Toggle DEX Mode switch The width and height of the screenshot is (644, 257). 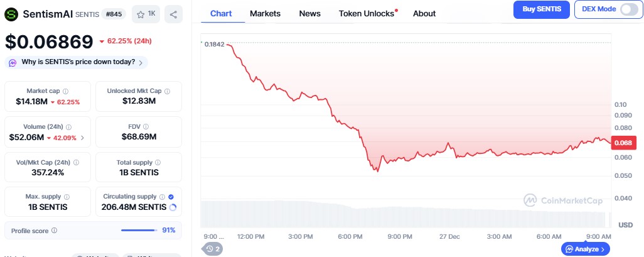tap(628, 9)
